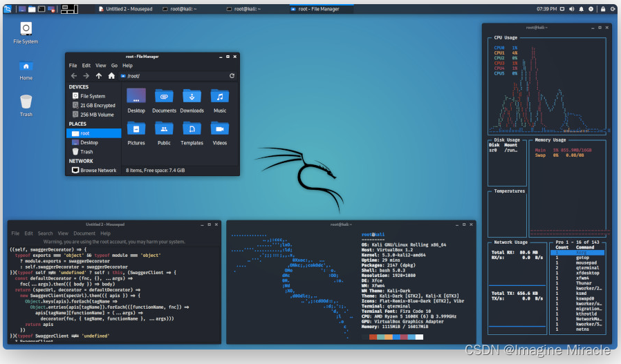The image size is (621, 364).
Task: Select the Videos folder
Action: click(220, 134)
